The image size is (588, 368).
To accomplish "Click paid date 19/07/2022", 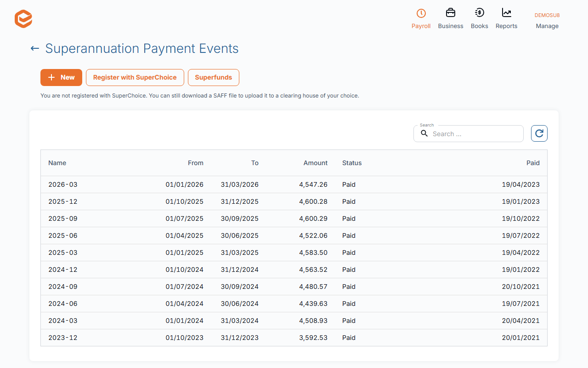I will click(x=521, y=236).
